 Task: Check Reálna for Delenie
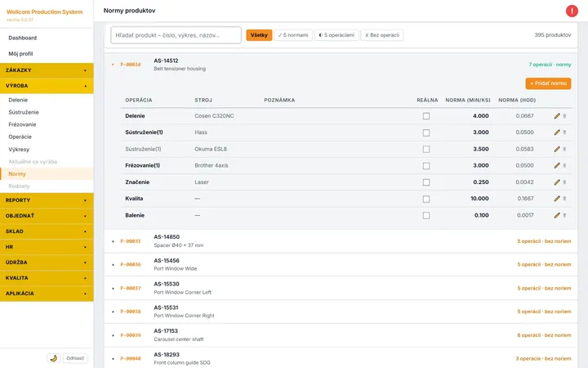(426, 116)
